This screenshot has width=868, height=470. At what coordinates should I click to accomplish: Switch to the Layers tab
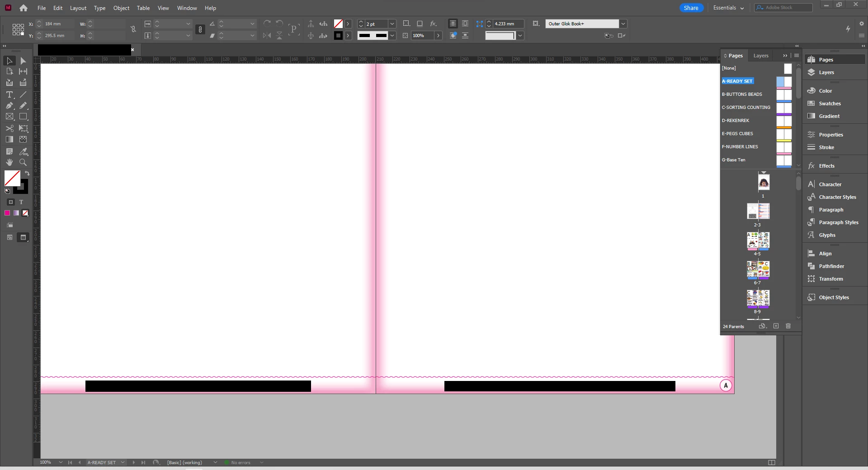[x=761, y=56]
